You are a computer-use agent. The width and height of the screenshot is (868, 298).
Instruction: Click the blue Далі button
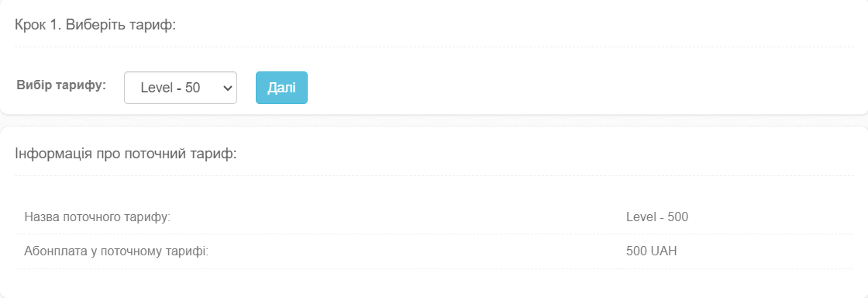click(x=281, y=88)
